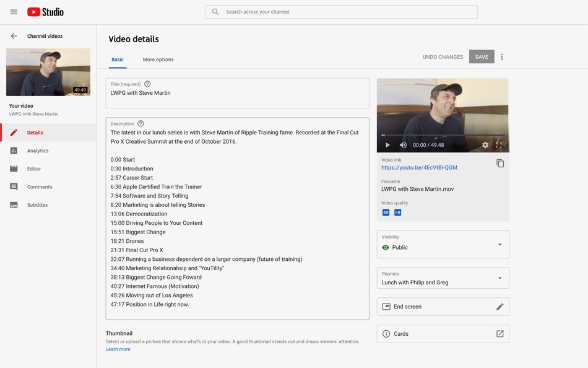Click the SD video quality badge
This screenshot has width=588, height=368.
coord(386,212)
